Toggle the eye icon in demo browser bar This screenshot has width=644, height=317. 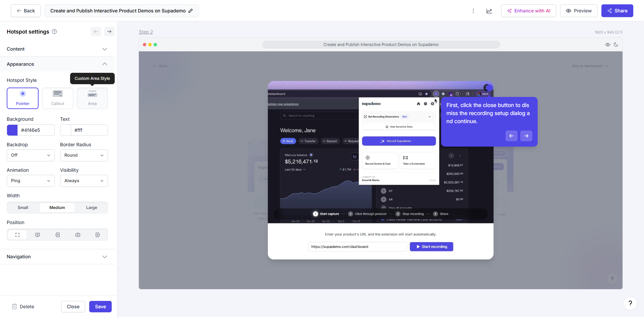pyautogui.click(x=607, y=45)
